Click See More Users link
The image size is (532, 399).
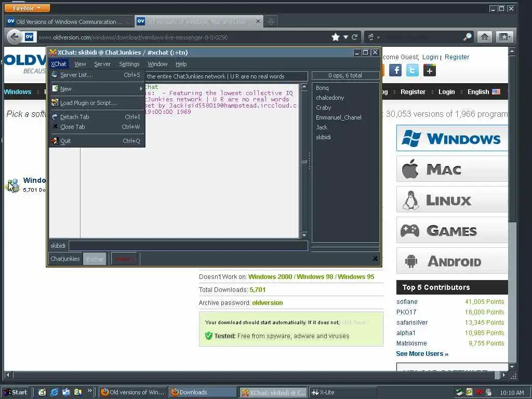pyautogui.click(x=422, y=354)
